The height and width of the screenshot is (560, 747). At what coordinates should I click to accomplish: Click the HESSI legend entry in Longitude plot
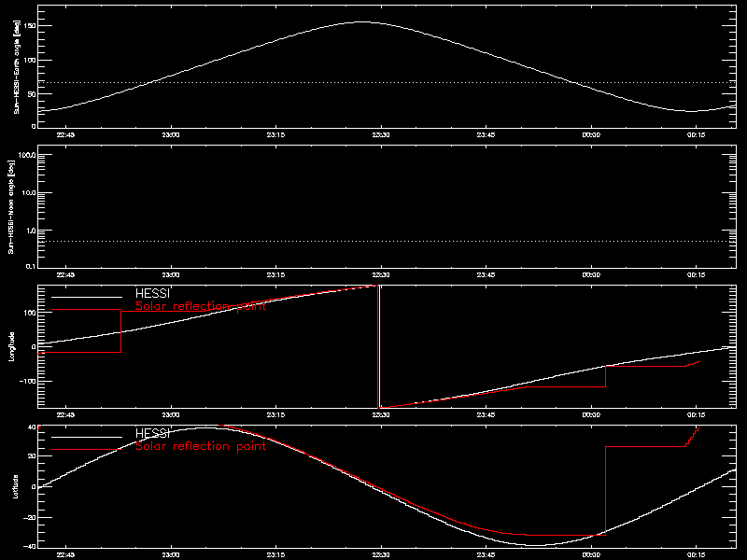pyautogui.click(x=152, y=293)
